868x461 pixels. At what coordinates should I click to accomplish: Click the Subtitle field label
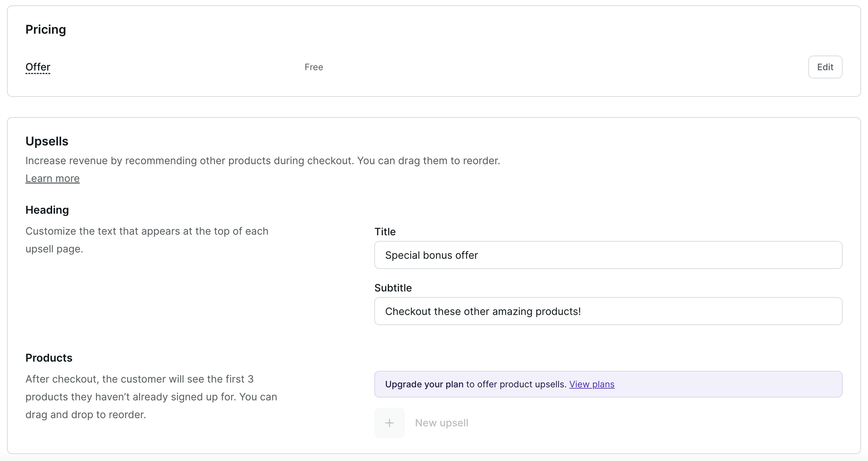click(393, 288)
